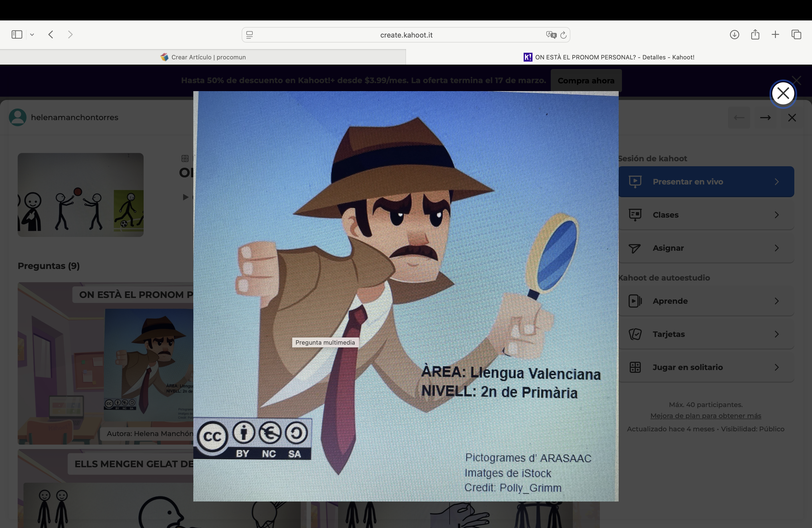Expand the Clases row chevron

777,215
